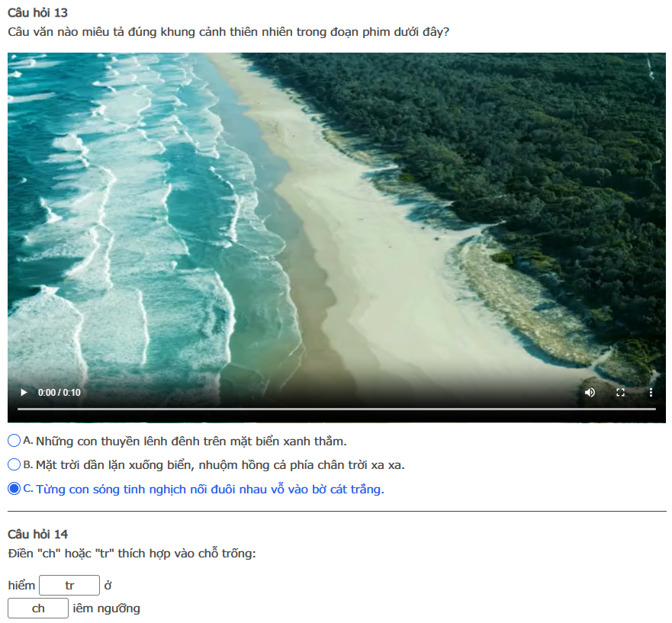This screenshot has width=672, height=623.
Task: Open video fullscreen mode icon
Action: [x=620, y=392]
